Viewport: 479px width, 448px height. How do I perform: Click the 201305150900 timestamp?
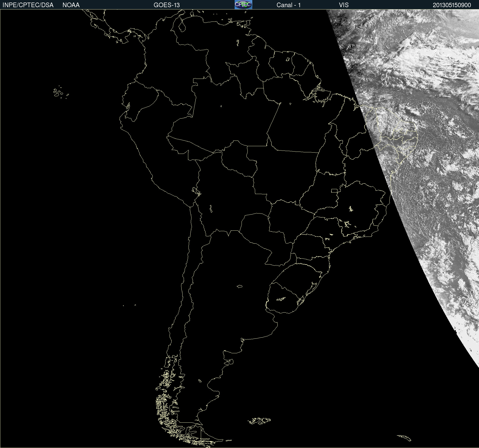[x=452, y=5]
